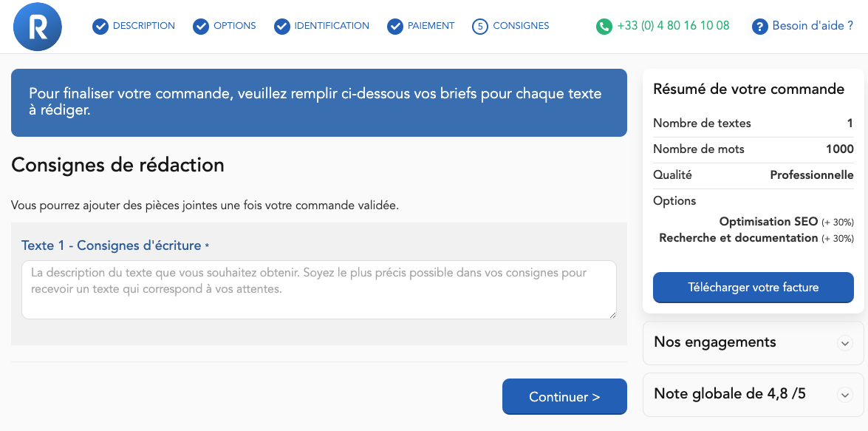Open the Besoin d'aide link
Viewport: 868px width, 431px height.
point(813,25)
